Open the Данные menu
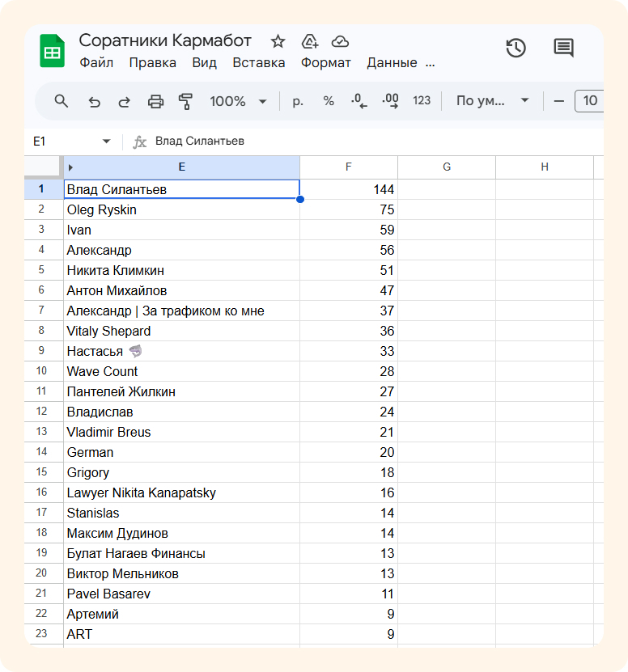628x672 pixels. [x=392, y=62]
